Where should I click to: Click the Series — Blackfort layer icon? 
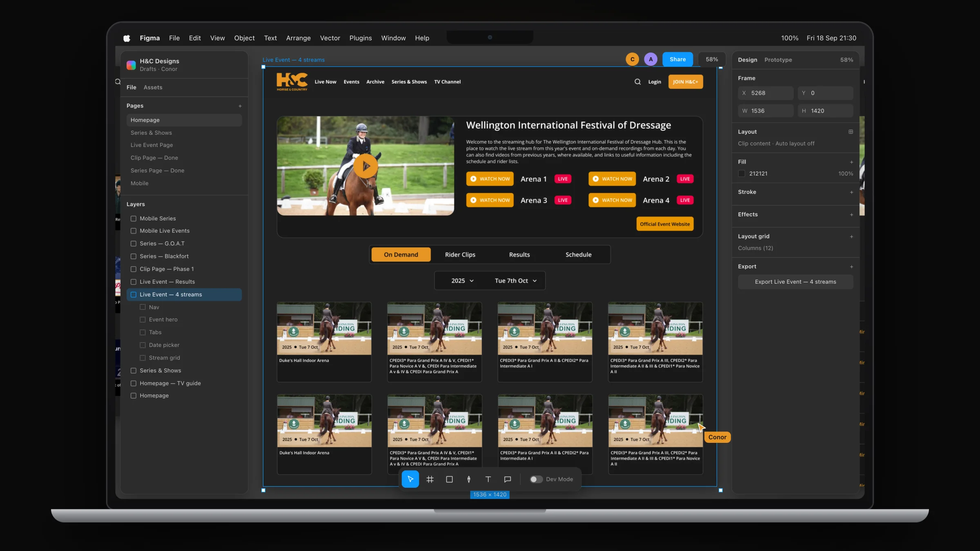click(x=134, y=256)
